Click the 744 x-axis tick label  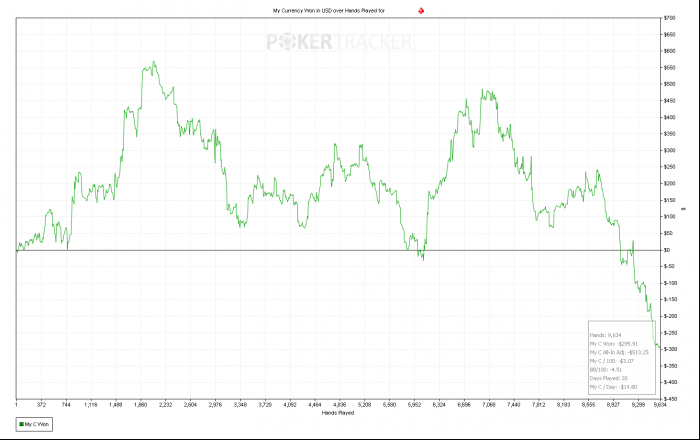click(66, 405)
